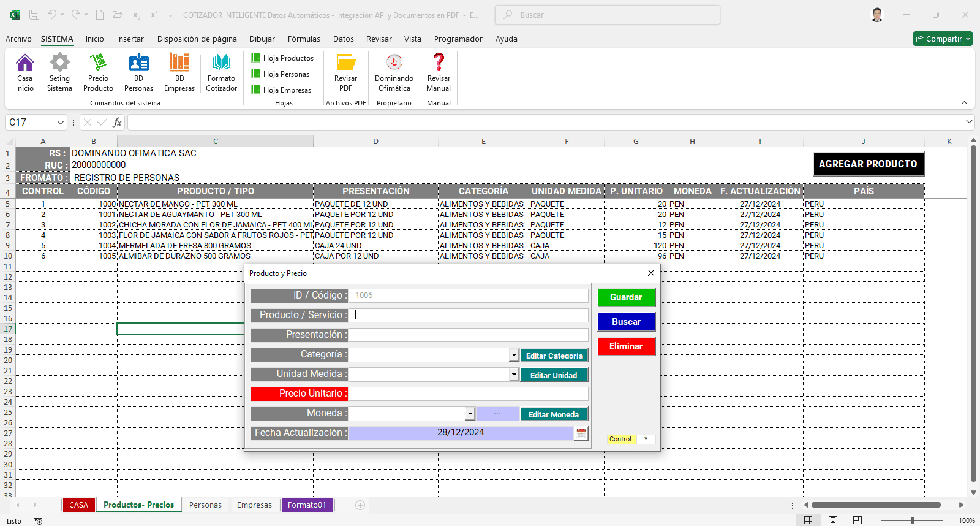The width and height of the screenshot is (980, 526).
Task: Go to Hoja Personas sheet shortcut
Action: tap(281, 74)
